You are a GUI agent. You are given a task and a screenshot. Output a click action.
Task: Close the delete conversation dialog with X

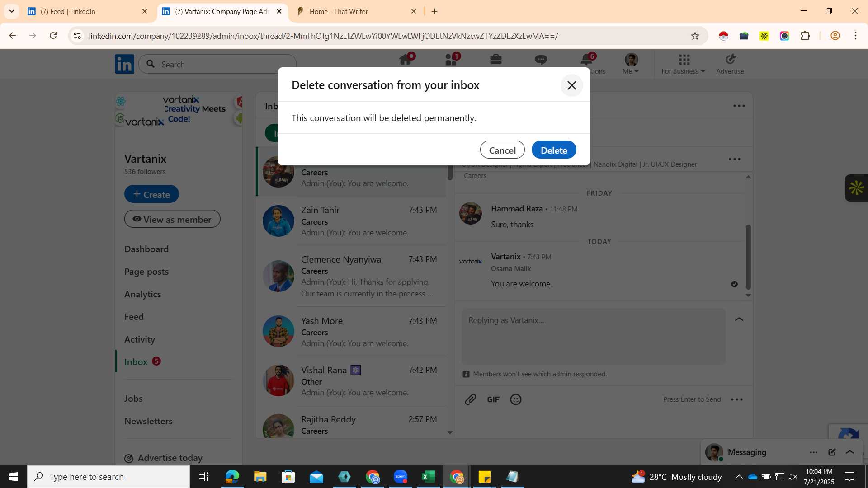571,85
